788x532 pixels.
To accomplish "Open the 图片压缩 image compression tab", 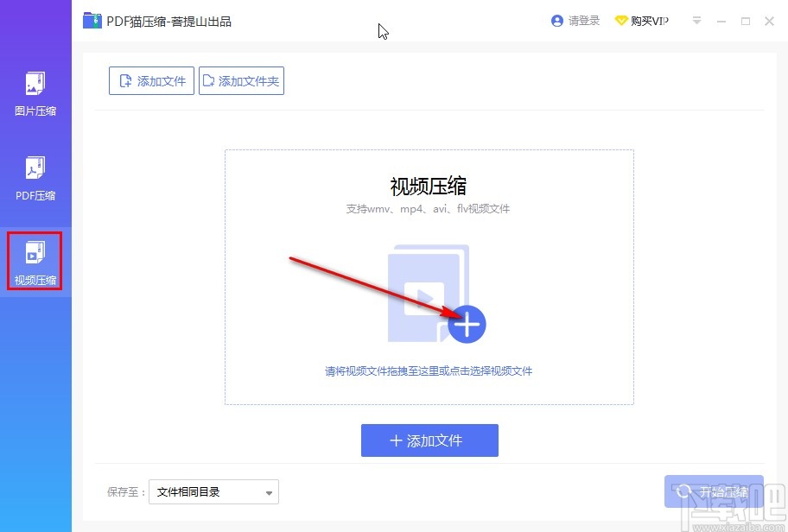I will pos(35,94).
